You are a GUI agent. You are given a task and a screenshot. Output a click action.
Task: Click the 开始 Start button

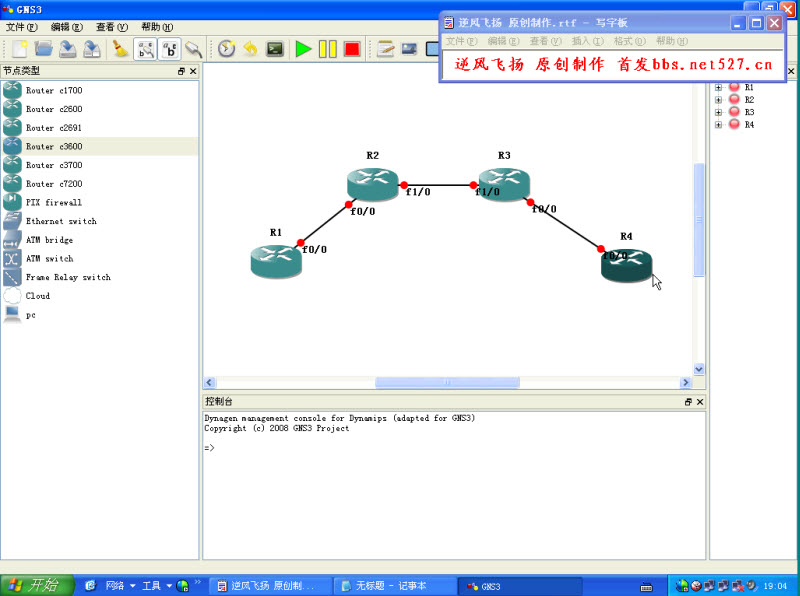[x=37, y=585]
